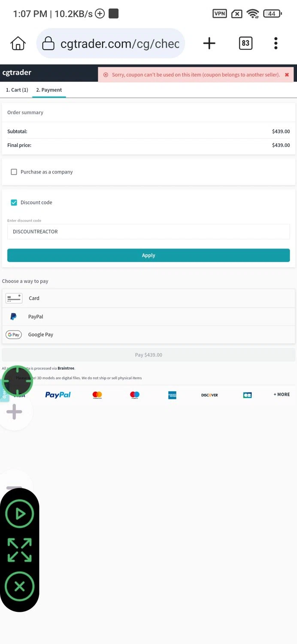Tap the green play button overlay
The width and height of the screenshot is (297, 644).
[x=19, y=513]
